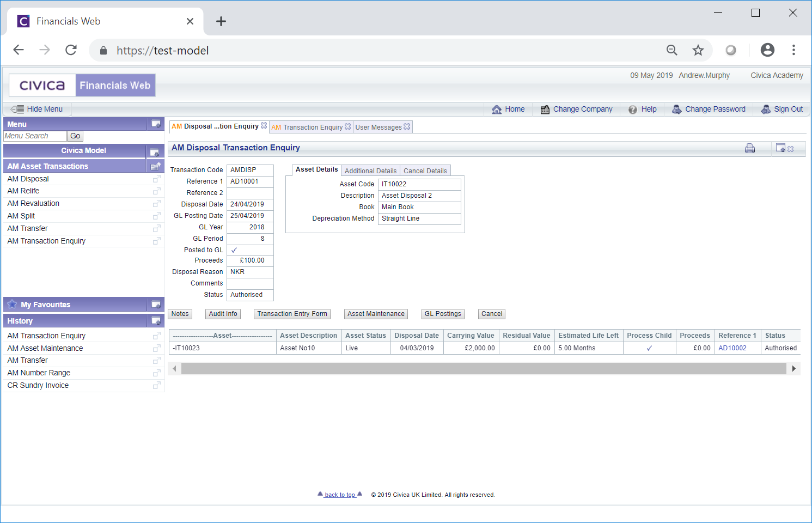Click the Hide Menu toggle
The height and width of the screenshot is (523, 812).
[x=37, y=109]
